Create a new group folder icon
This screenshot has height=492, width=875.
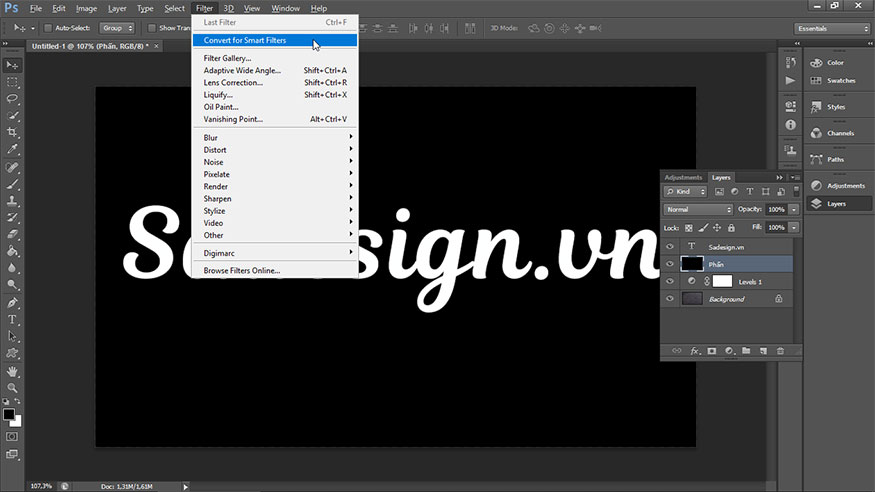[746, 351]
